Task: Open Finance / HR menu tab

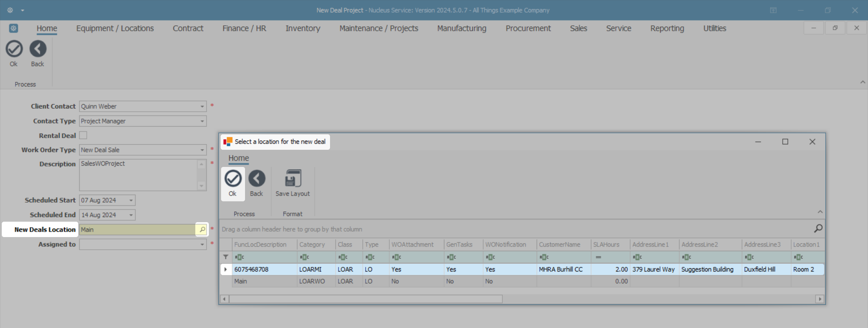Action: 244,28
